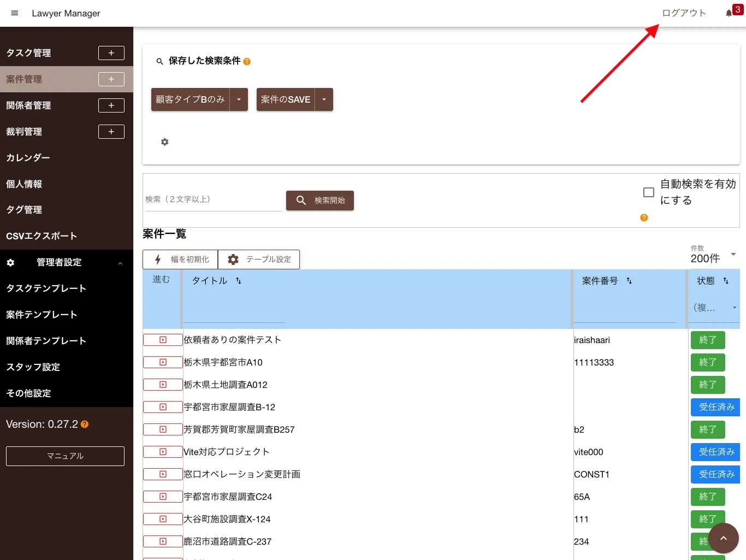Go to タスク管理 menu
Screen dimensions: 746x560
click(x=28, y=53)
